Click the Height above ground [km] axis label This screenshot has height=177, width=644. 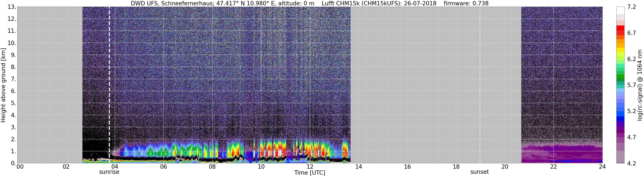(3, 85)
